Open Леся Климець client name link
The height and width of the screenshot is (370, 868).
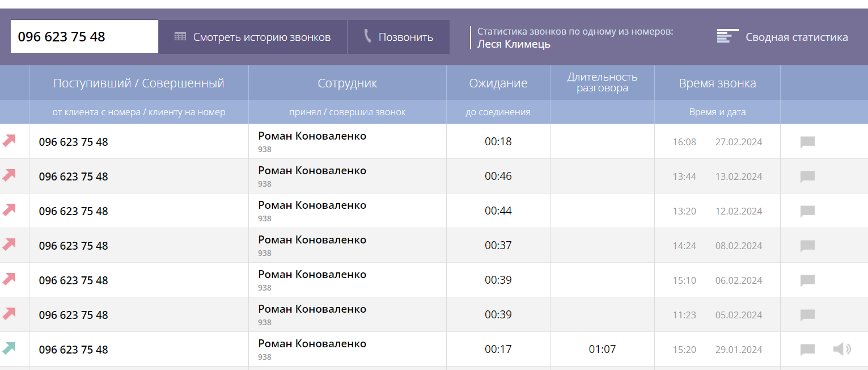coord(514,44)
